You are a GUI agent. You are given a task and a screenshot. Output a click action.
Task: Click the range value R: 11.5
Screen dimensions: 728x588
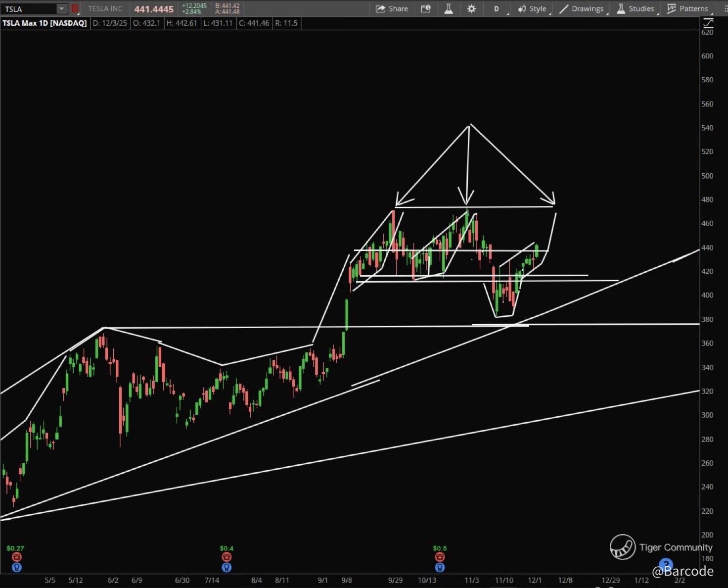tap(286, 23)
